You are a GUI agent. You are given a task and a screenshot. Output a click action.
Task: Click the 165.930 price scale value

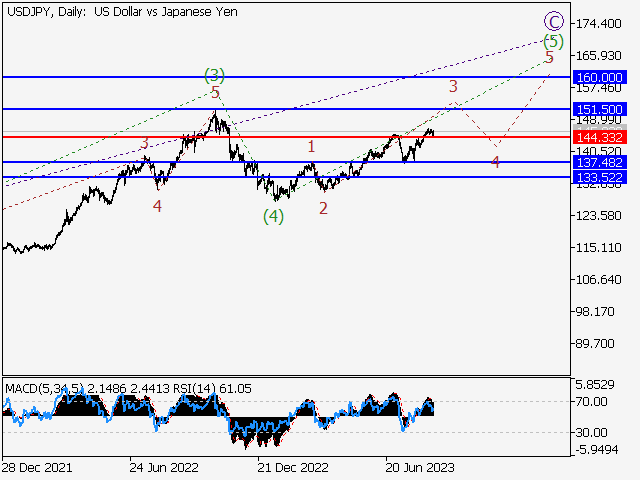click(x=598, y=56)
